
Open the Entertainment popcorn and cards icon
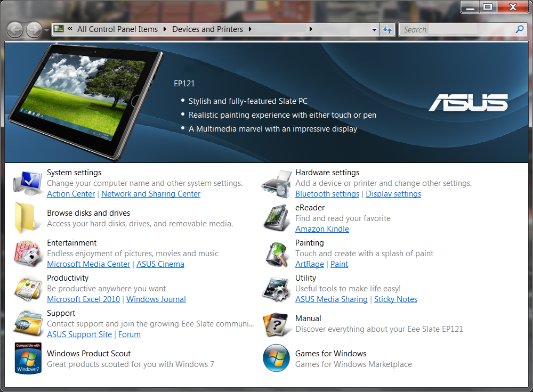coord(28,254)
